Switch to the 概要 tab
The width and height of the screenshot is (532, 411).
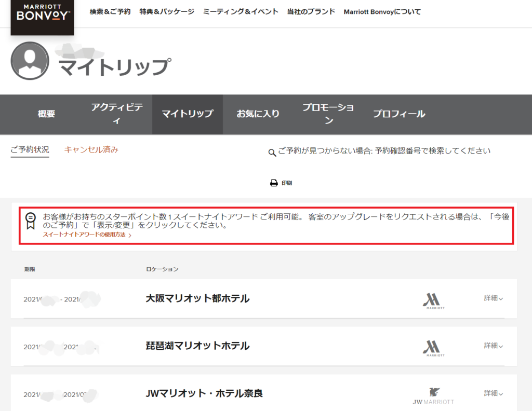46,114
